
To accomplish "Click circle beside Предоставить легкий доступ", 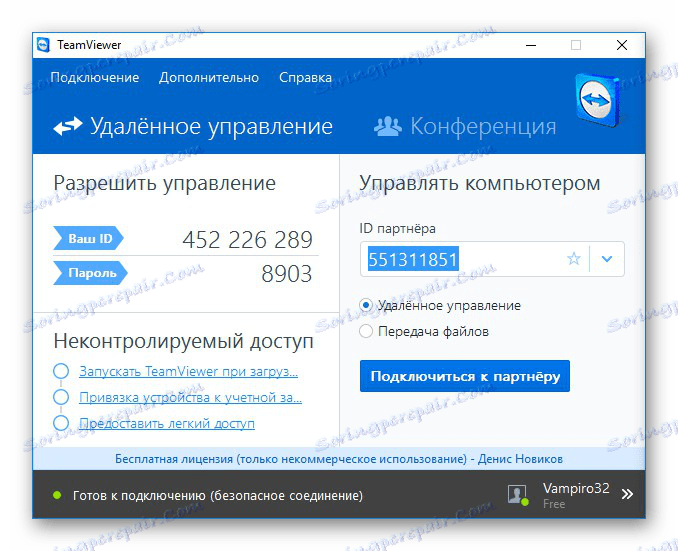I will pyautogui.click(x=61, y=423).
